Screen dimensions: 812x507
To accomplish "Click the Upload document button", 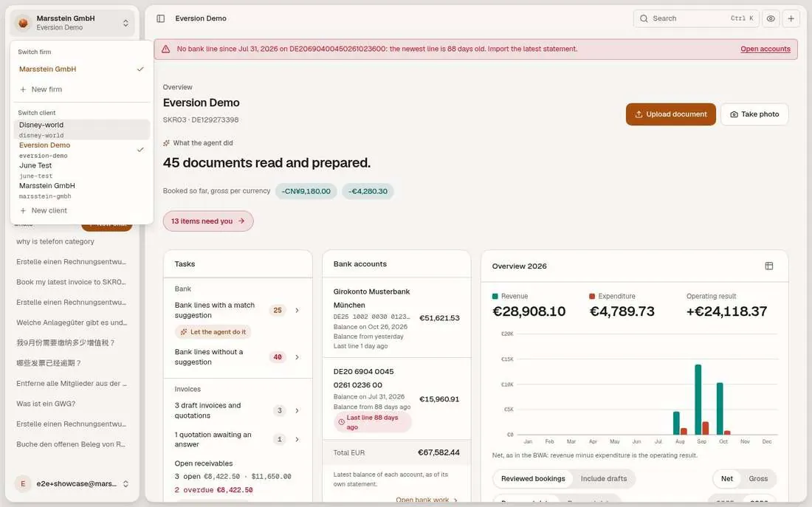I will click(670, 114).
